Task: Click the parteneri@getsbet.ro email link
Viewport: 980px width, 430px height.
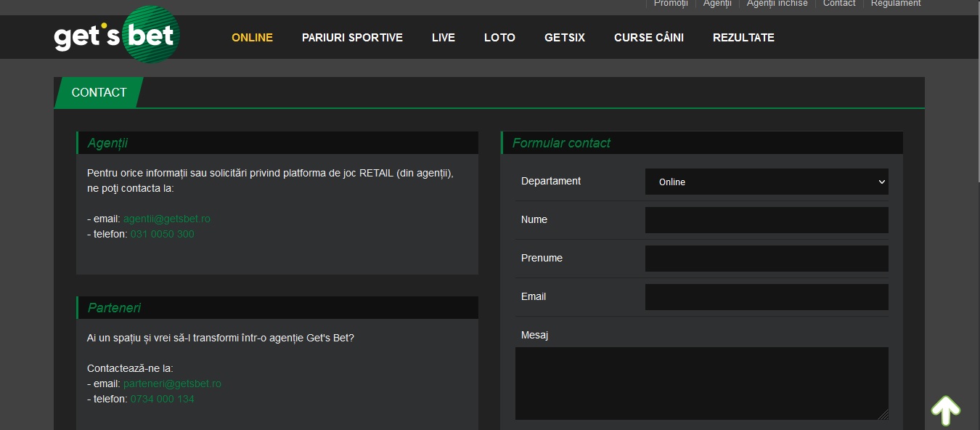Action: [x=172, y=384]
